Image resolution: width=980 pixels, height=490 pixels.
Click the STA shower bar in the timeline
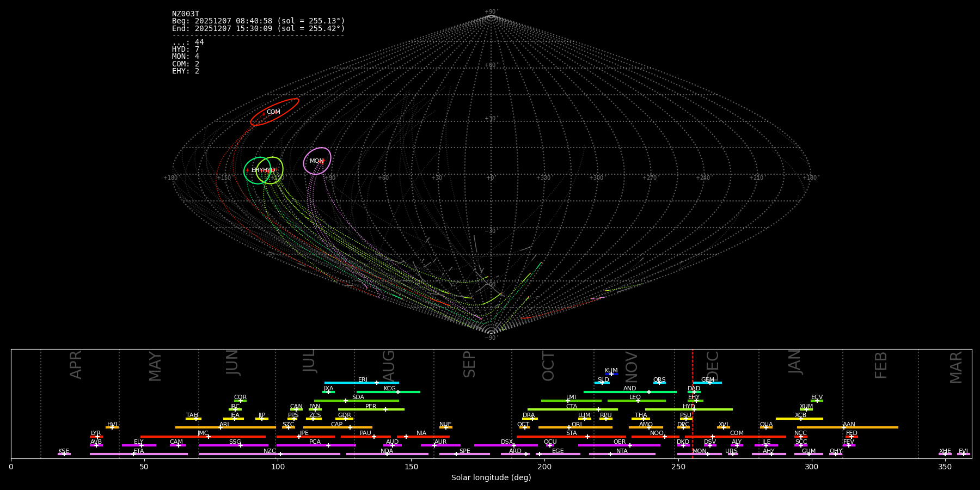point(572,436)
